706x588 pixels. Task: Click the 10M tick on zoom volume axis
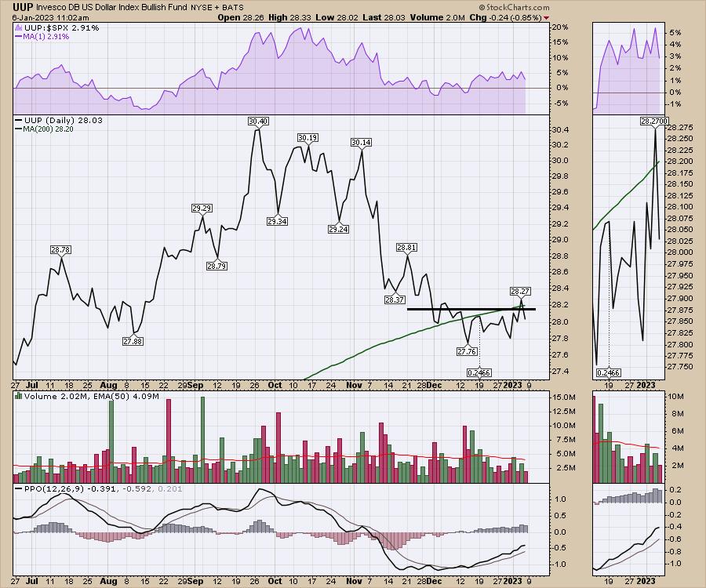click(x=677, y=397)
